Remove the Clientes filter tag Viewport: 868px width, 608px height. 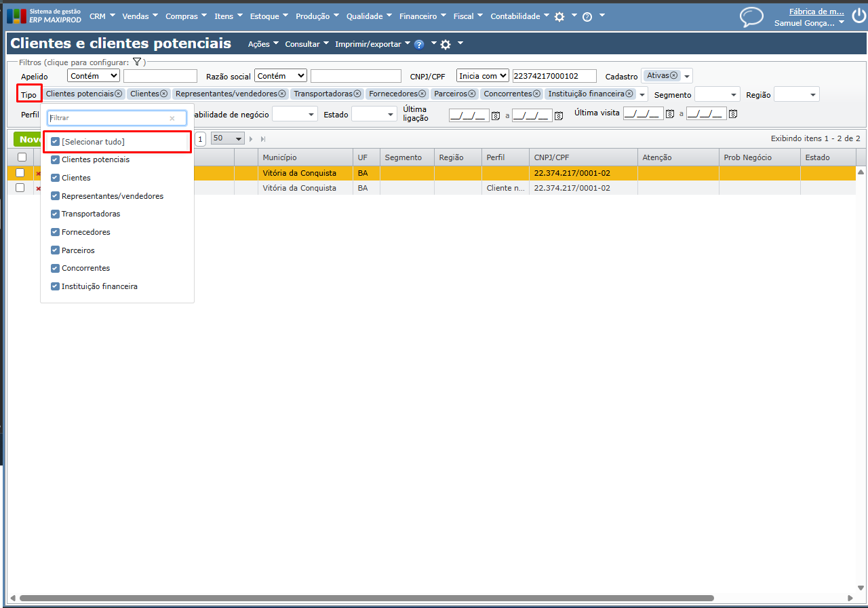coord(163,94)
